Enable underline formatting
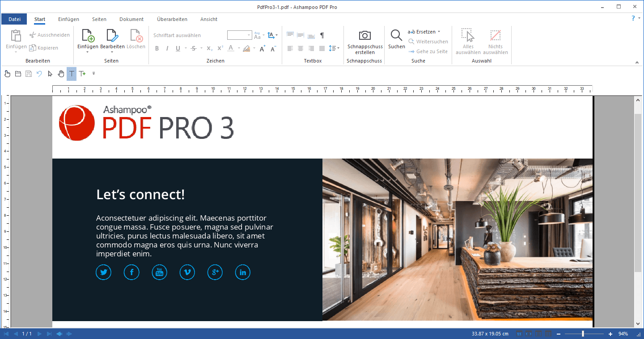The width and height of the screenshot is (644, 339). pos(178,48)
